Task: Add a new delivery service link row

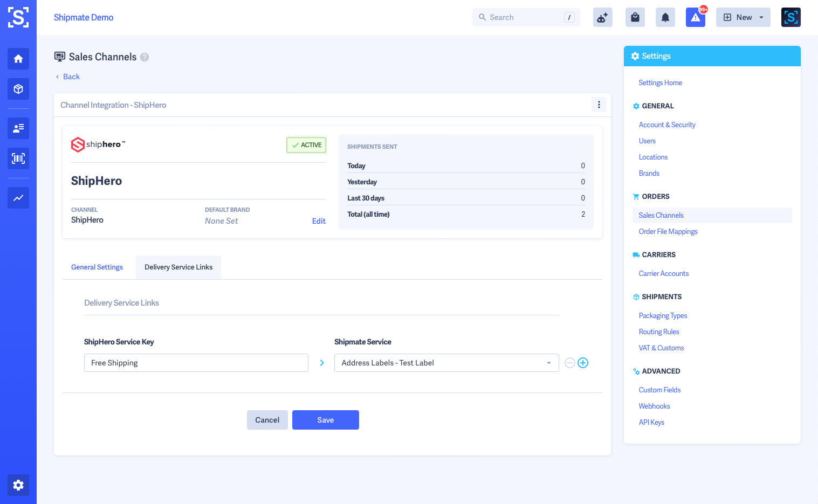Action: (x=583, y=363)
